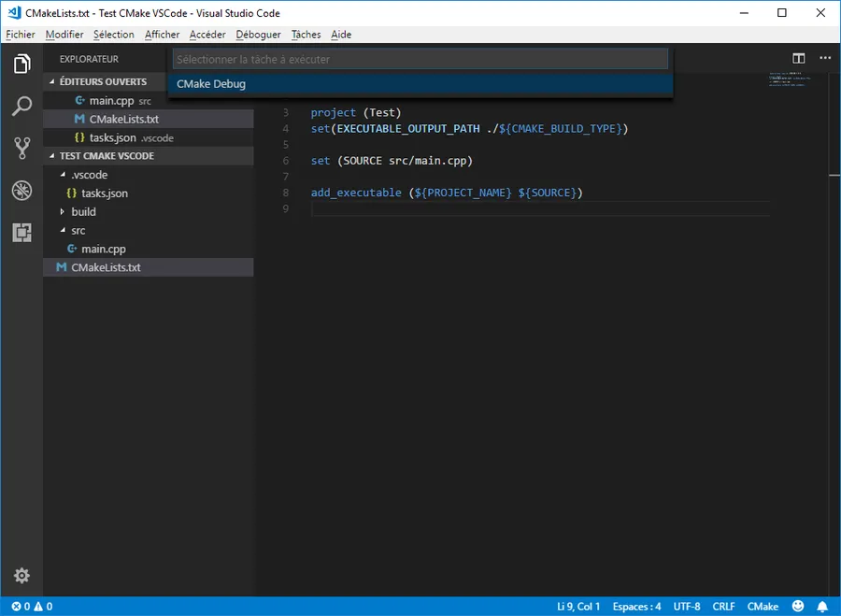Open the Tâches menu
Viewport: 841px width, 616px height.
(x=306, y=35)
